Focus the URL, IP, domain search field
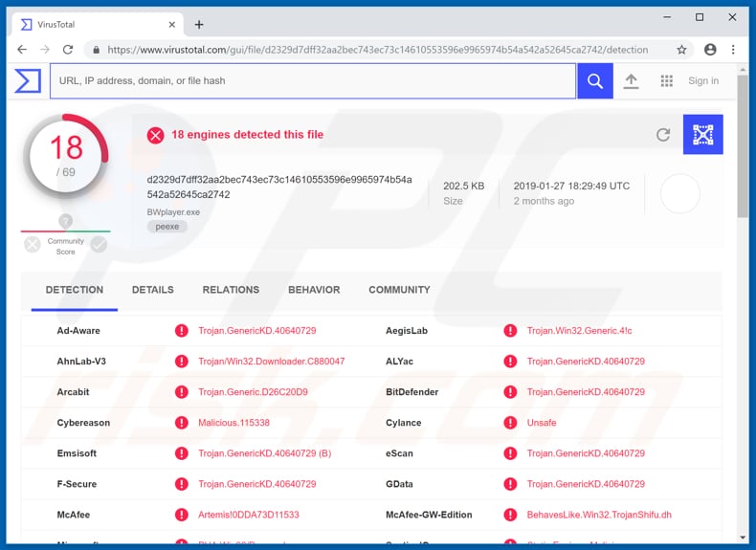 coord(313,81)
